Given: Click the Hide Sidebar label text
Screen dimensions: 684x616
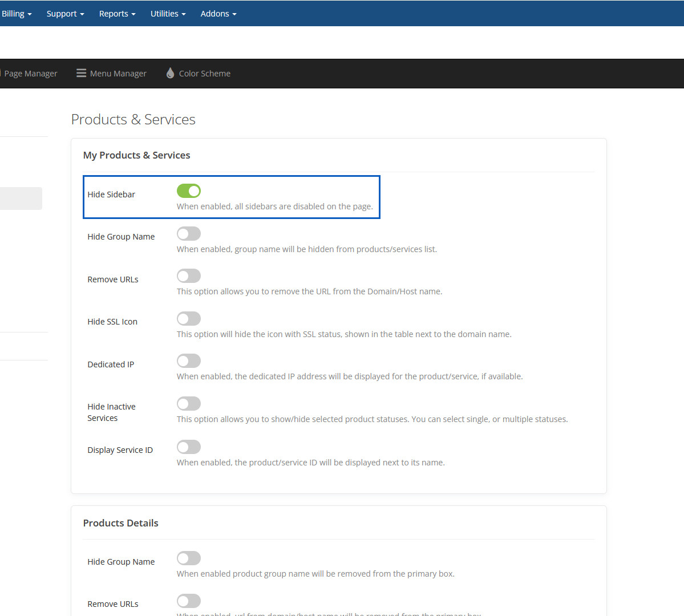Looking at the screenshot, I should (x=111, y=194).
